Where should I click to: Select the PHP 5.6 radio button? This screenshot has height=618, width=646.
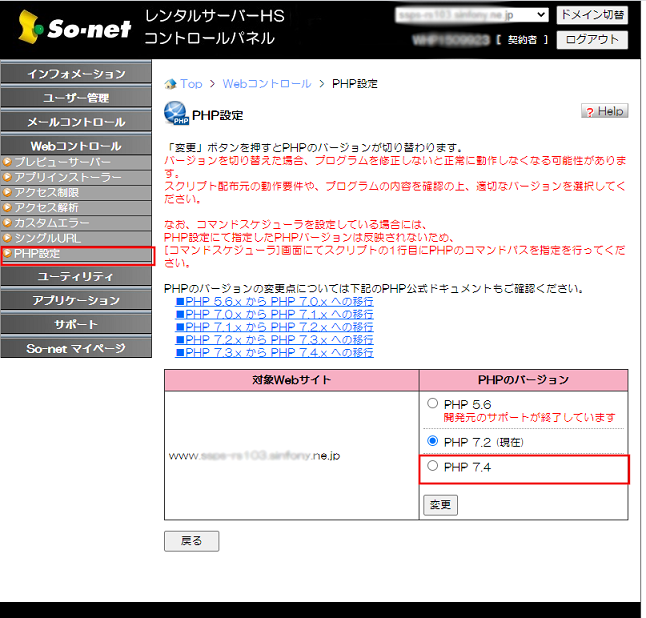click(x=432, y=403)
